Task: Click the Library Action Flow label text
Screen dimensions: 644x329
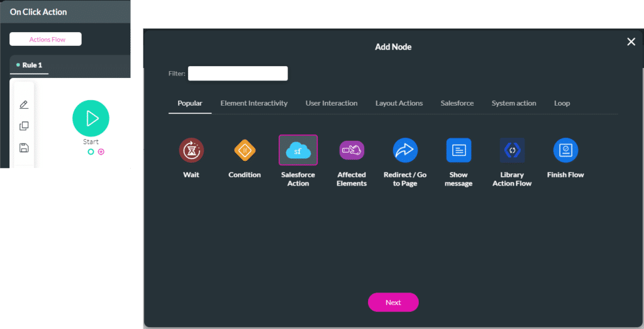Action: point(512,179)
